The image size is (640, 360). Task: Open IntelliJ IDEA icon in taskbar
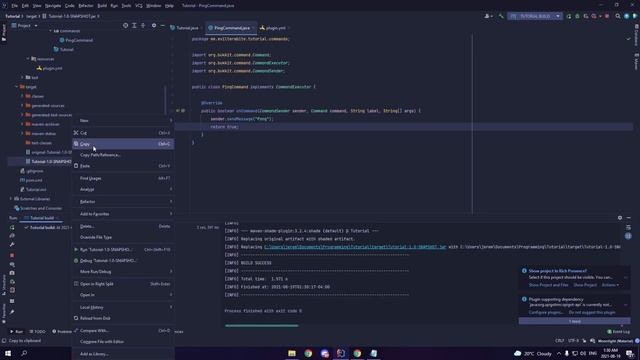tap(341, 353)
